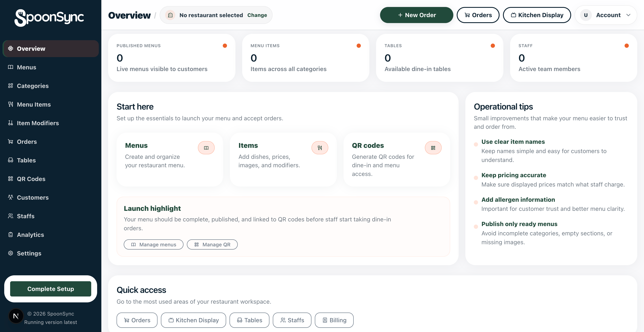Click the Next.js N badge icon
The width and height of the screenshot is (644, 332).
(16, 316)
